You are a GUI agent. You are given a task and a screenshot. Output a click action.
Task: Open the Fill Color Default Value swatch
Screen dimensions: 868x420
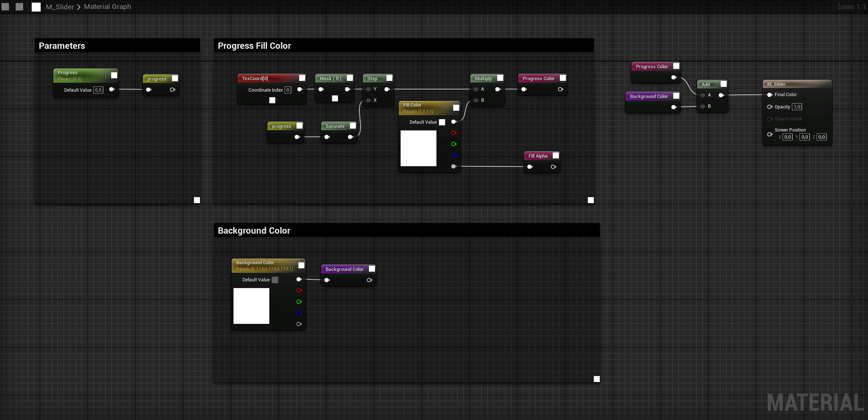point(442,122)
